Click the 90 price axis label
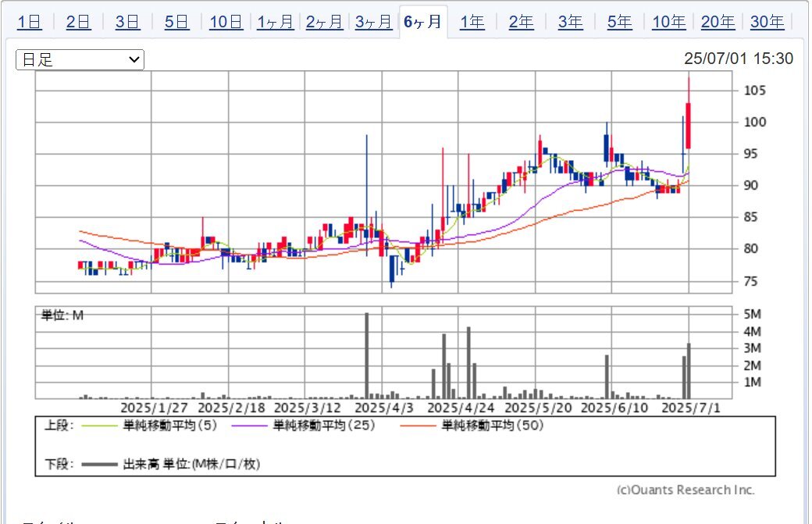812x524 pixels. point(751,185)
